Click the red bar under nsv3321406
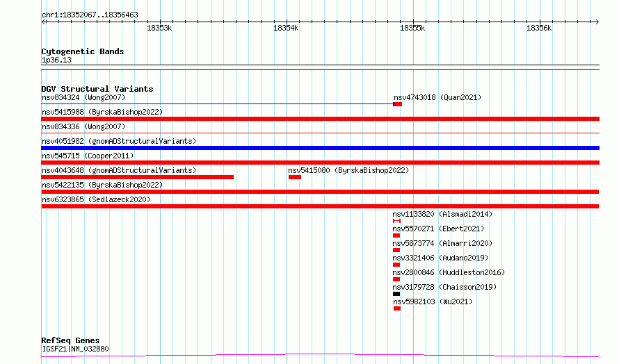619x364 pixels. [396, 265]
